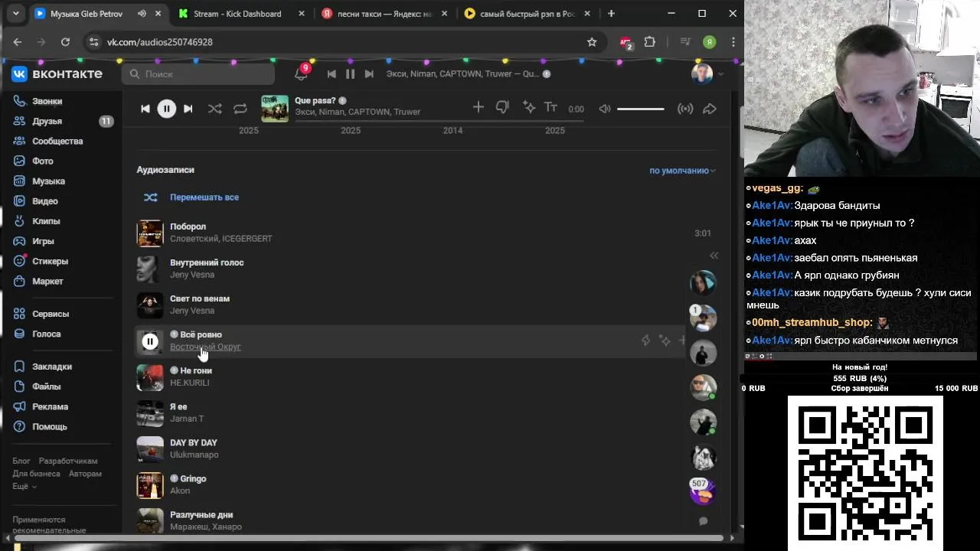
Task: Open notifications bell with 9 badge
Action: click(x=301, y=73)
